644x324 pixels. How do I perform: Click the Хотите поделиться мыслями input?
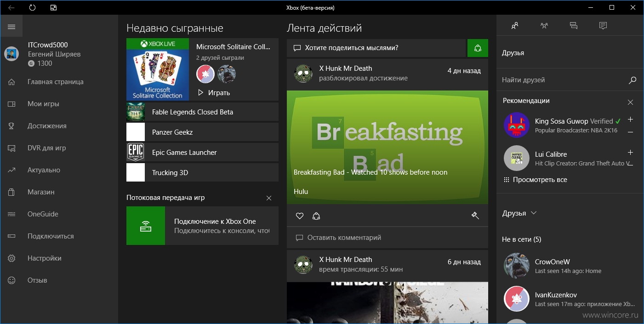tap(376, 48)
